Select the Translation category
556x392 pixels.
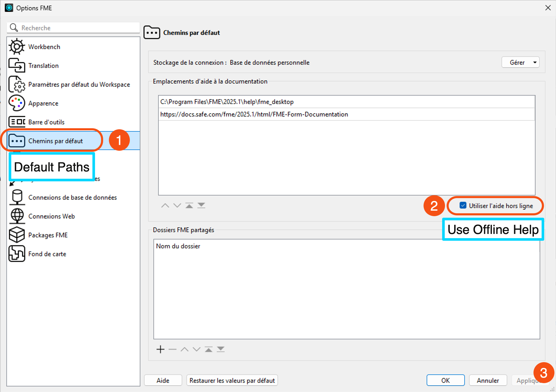[x=73, y=65]
